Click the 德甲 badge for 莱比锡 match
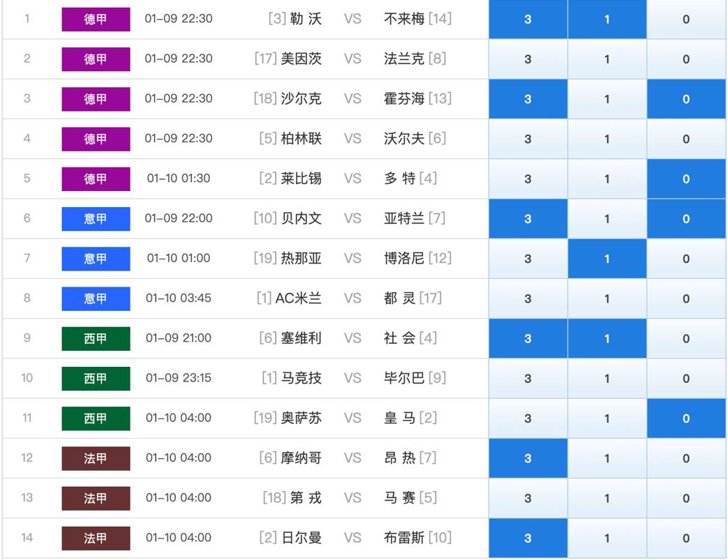 click(x=96, y=179)
